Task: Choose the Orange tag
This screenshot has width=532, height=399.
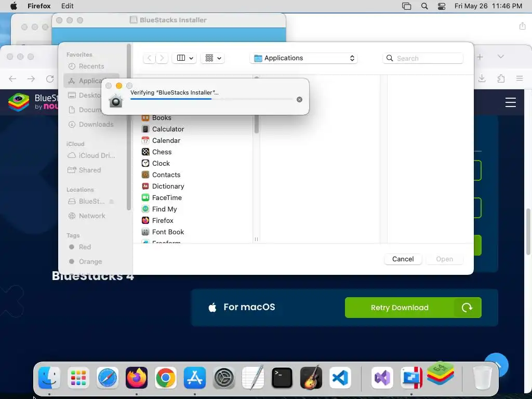Action: click(x=91, y=262)
